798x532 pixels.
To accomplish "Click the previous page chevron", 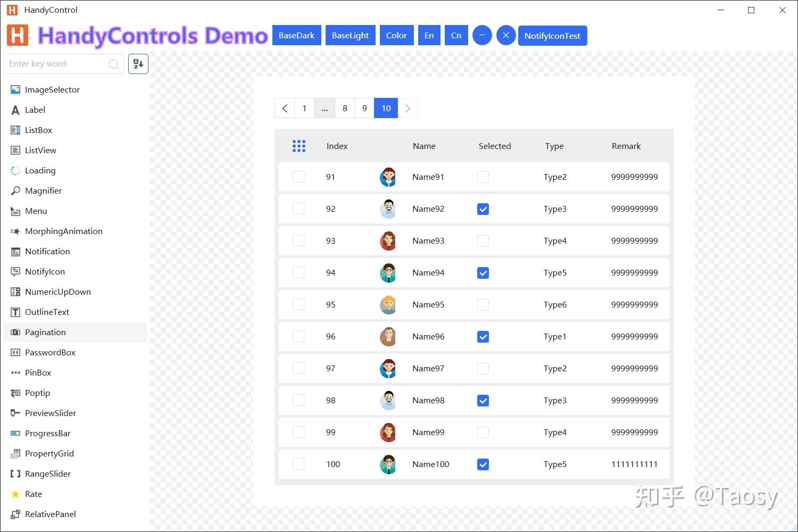I will (x=285, y=108).
